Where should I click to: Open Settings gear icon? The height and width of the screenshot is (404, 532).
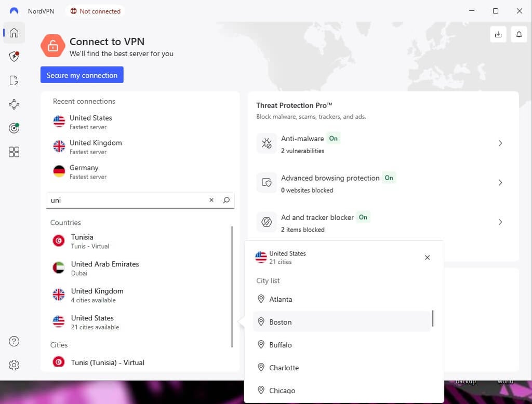14,365
